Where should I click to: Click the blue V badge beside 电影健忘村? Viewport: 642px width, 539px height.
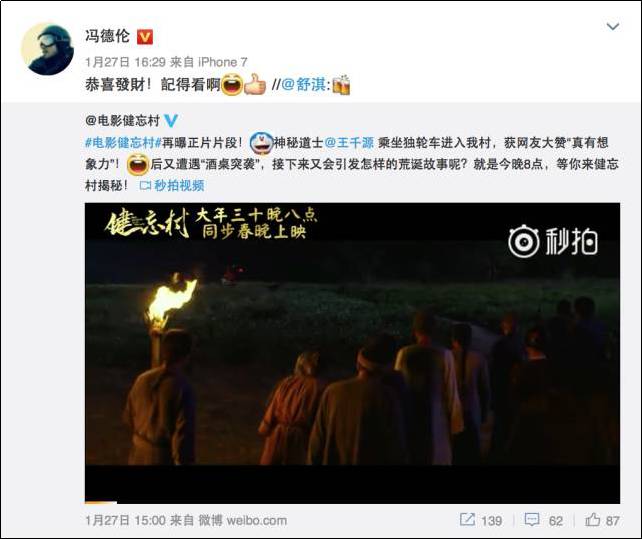coord(171,120)
